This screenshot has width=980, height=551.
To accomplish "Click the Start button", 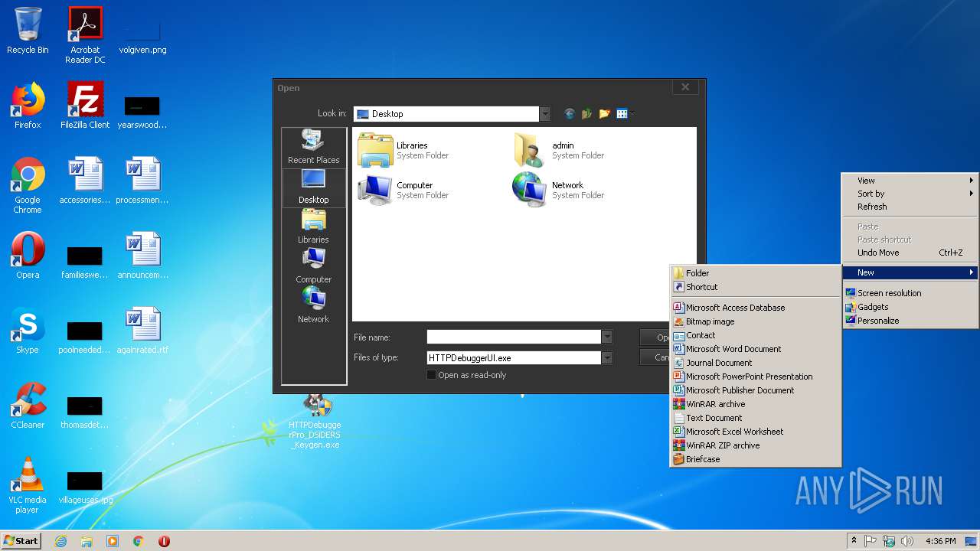I will point(21,541).
